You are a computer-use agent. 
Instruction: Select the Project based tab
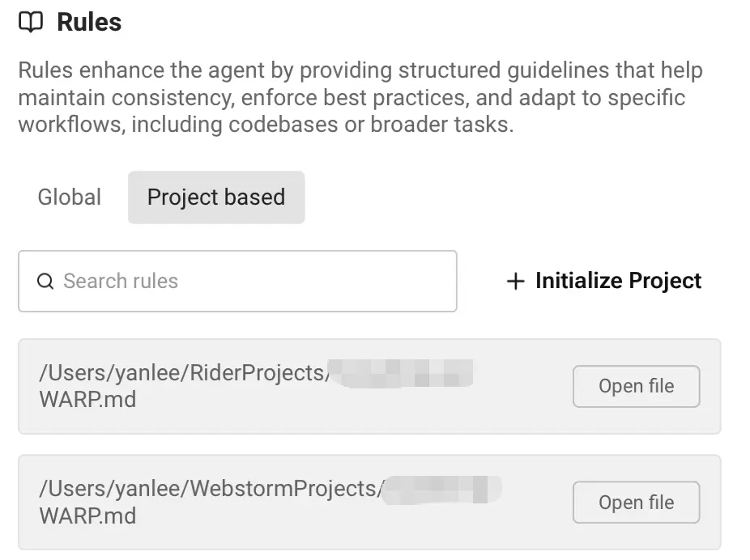pos(216,197)
